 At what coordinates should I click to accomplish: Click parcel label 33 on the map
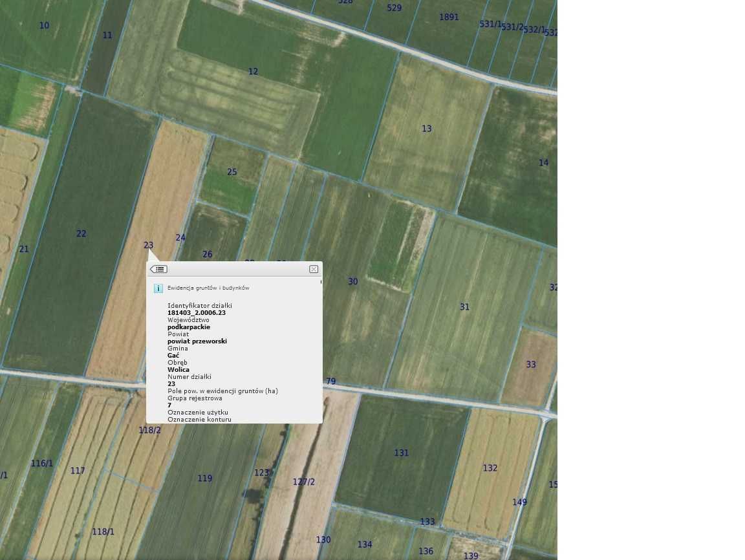tap(531, 365)
